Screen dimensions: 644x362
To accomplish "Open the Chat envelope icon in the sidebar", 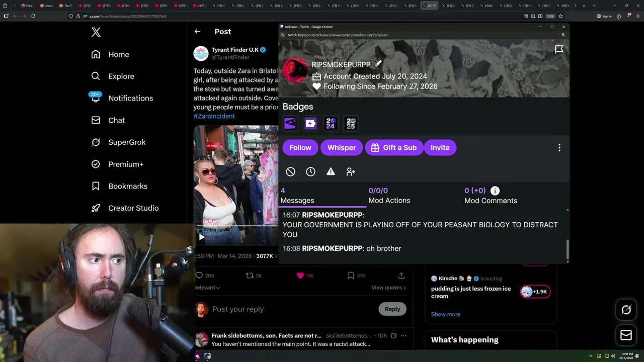I will 96,120.
